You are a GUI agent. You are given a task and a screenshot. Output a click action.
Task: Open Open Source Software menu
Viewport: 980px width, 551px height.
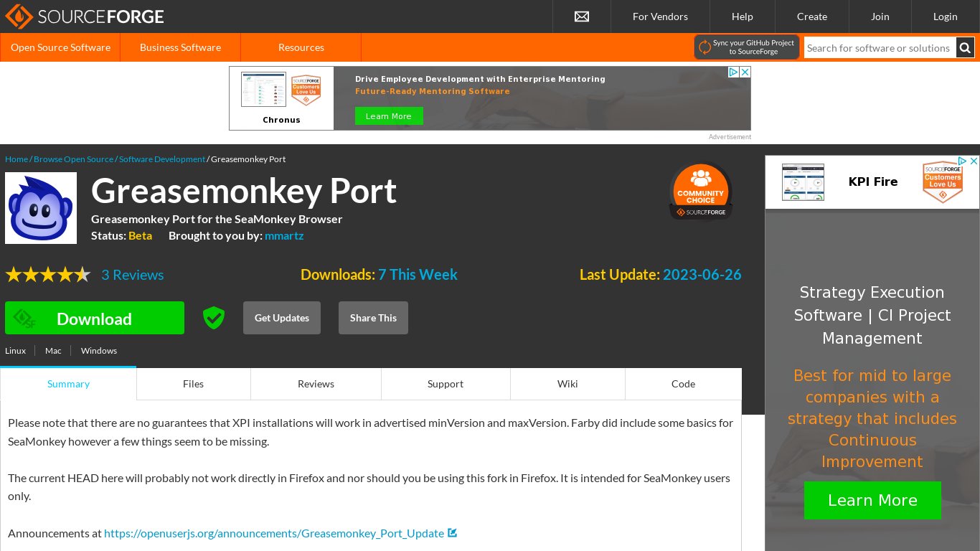coord(60,47)
